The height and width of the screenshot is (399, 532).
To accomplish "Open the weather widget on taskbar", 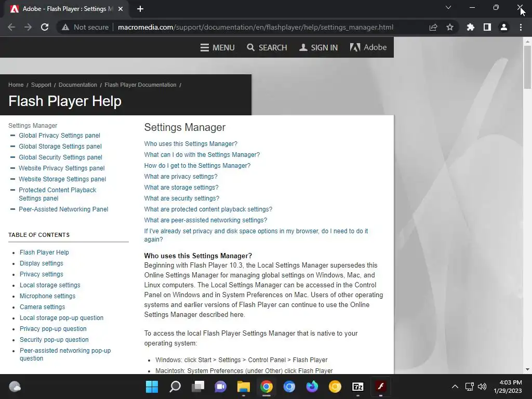I will click(x=15, y=387).
